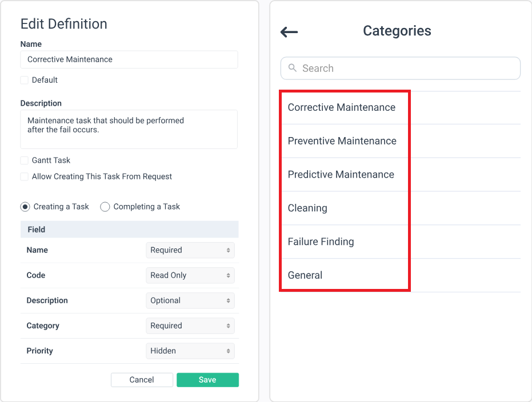Image resolution: width=532 pixels, height=402 pixels.
Task: Click the definition Name text field
Action: click(x=129, y=59)
